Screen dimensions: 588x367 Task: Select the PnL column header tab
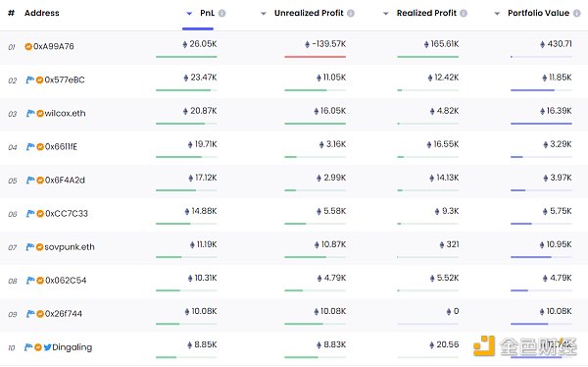(x=207, y=13)
